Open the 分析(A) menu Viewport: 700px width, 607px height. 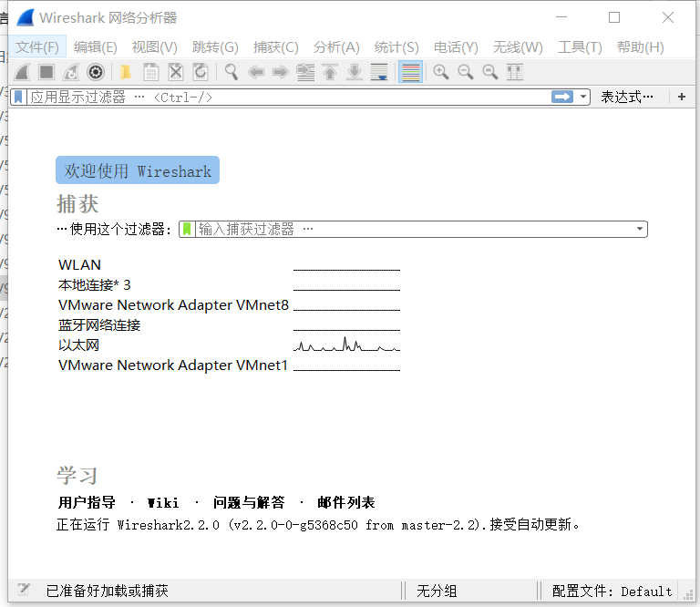[x=336, y=46]
